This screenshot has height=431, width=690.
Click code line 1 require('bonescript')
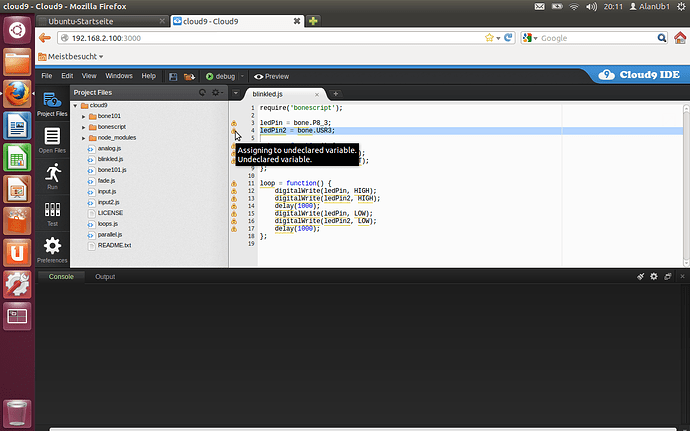301,108
